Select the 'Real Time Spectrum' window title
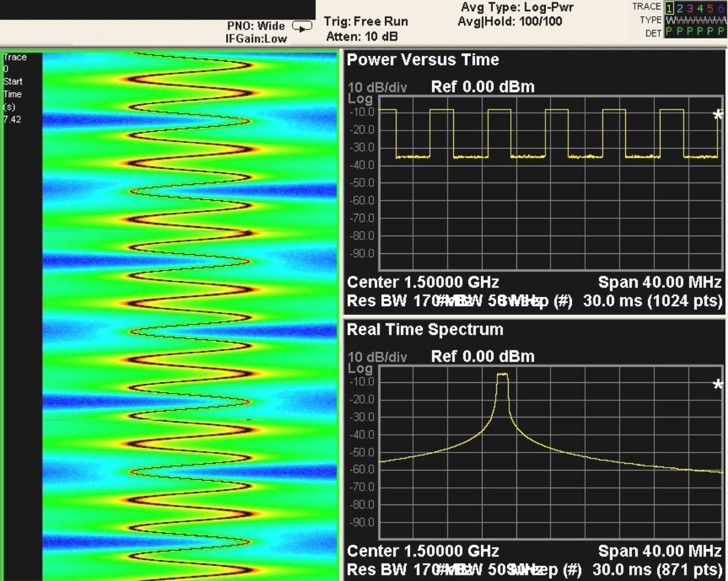This screenshot has height=581, width=728. [x=425, y=329]
